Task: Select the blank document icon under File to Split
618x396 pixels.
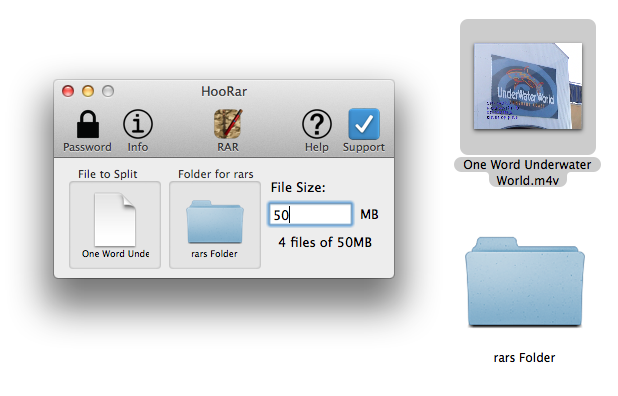Action: click(x=115, y=219)
